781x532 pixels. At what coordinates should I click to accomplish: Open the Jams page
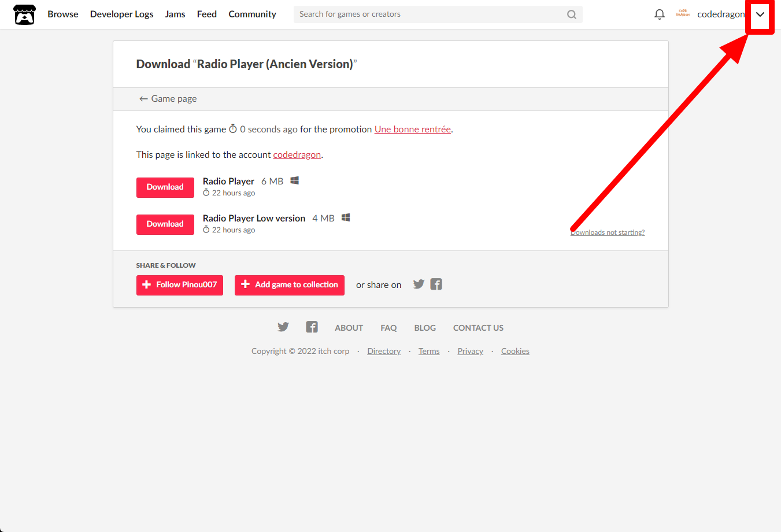coord(175,14)
